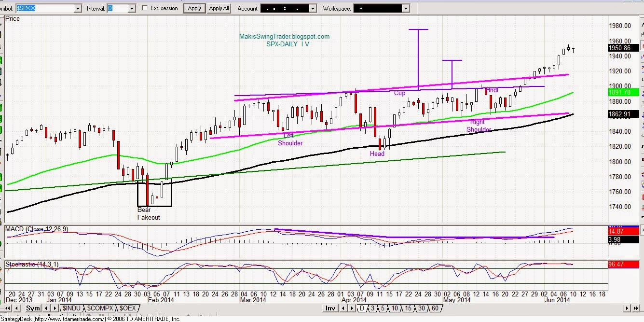The width and height of the screenshot is (644, 322).
Task: Select the D interval tab
Action: (362, 308)
